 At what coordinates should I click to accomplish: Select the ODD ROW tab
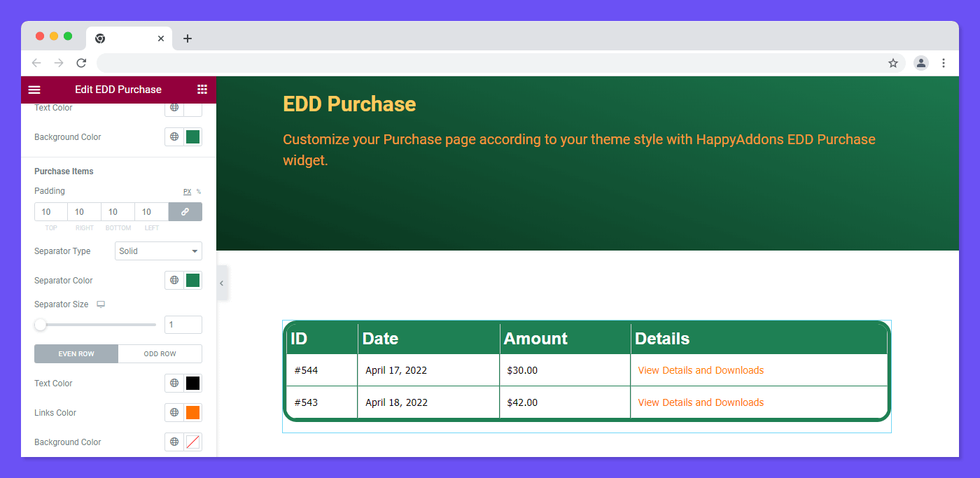pos(160,354)
